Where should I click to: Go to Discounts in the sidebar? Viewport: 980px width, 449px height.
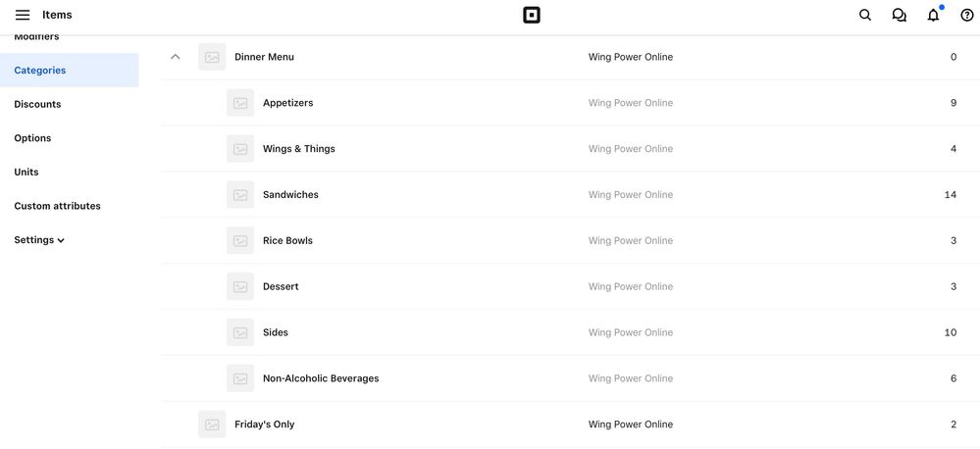coord(37,104)
